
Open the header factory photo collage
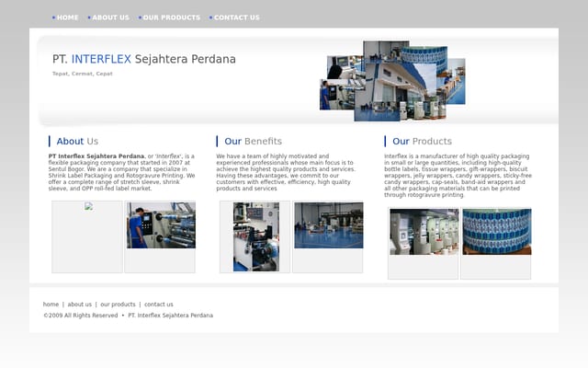(392, 81)
